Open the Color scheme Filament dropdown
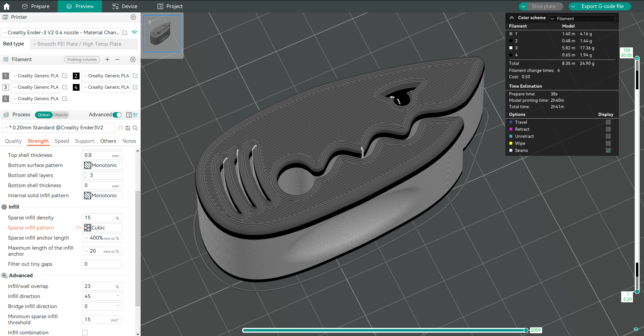The width and height of the screenshot is (644, 336). click(x=582, y=18)
